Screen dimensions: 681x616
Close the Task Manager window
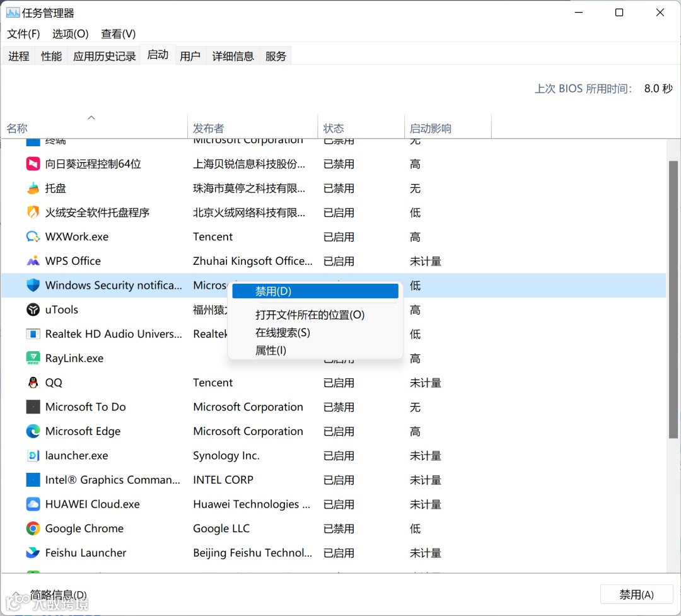coord(660,13)
